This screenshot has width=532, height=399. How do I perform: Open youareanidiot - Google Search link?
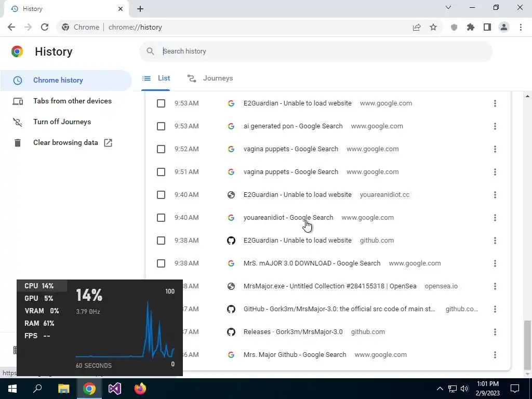click(x=288, y=218)
